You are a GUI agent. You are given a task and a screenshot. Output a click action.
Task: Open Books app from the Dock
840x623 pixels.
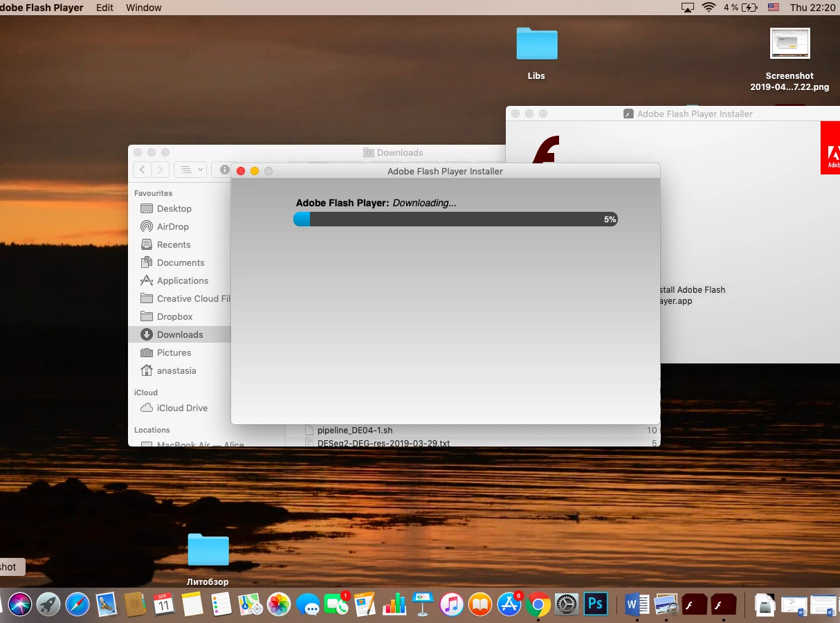point(480,604)
